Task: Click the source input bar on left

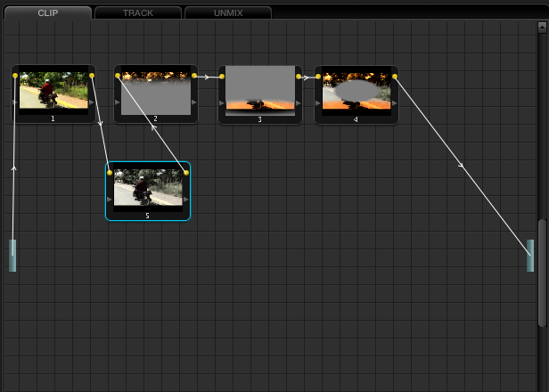Action: point(12,255)
